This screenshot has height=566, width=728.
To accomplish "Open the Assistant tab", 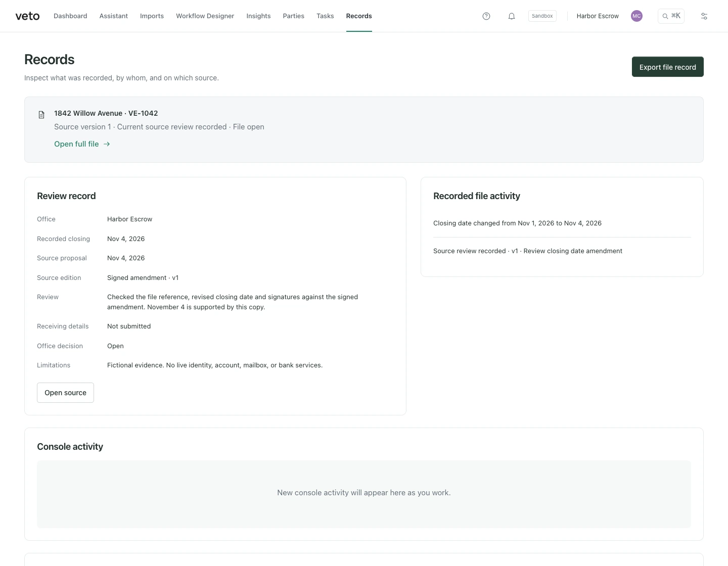I will click(114, 16).
